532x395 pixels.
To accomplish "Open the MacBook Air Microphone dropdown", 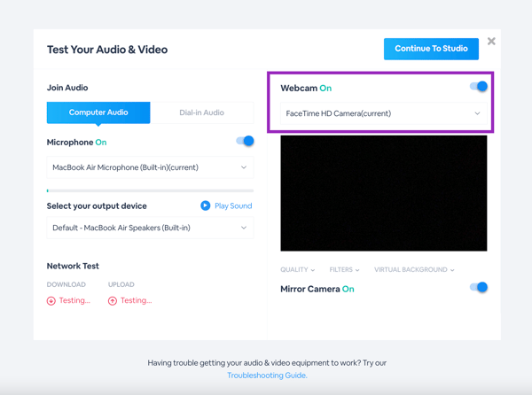I will [x=150, y=167].
